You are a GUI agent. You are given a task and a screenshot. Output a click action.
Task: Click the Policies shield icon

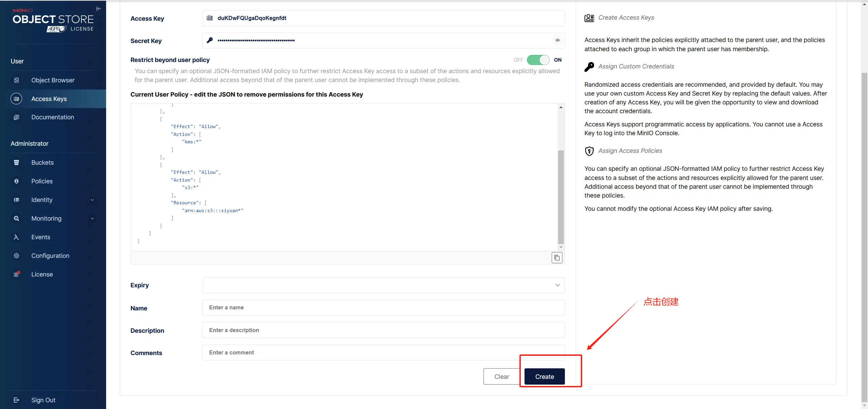click(x=16, y=181)
